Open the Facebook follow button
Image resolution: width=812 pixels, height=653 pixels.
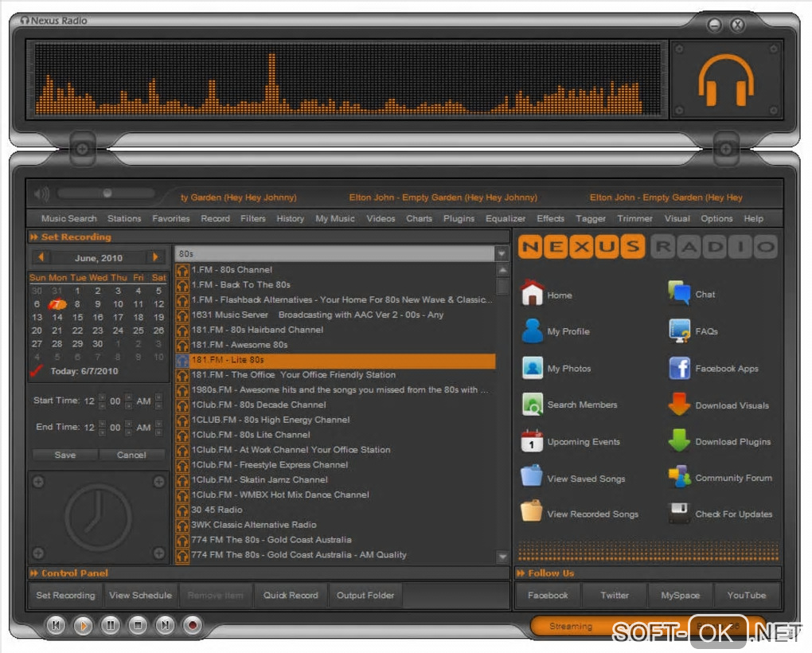[x=548, y=595]
